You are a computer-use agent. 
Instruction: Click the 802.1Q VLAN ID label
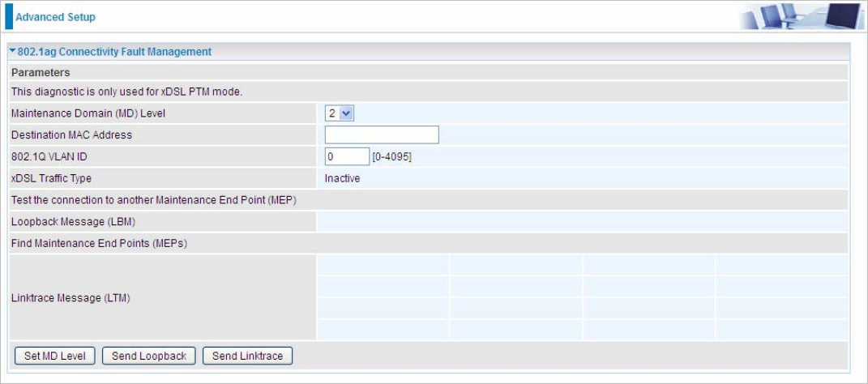pyautogui.click(x=49, y=156)
